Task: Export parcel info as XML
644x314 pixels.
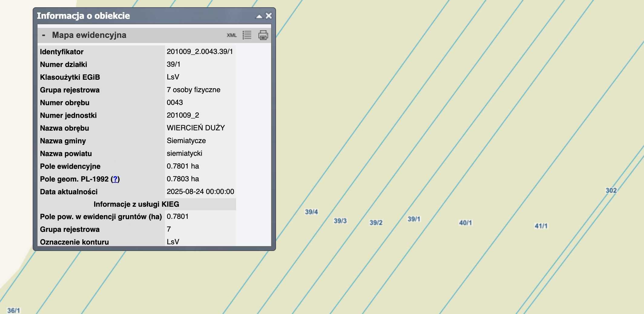Action: click(232, 35)
